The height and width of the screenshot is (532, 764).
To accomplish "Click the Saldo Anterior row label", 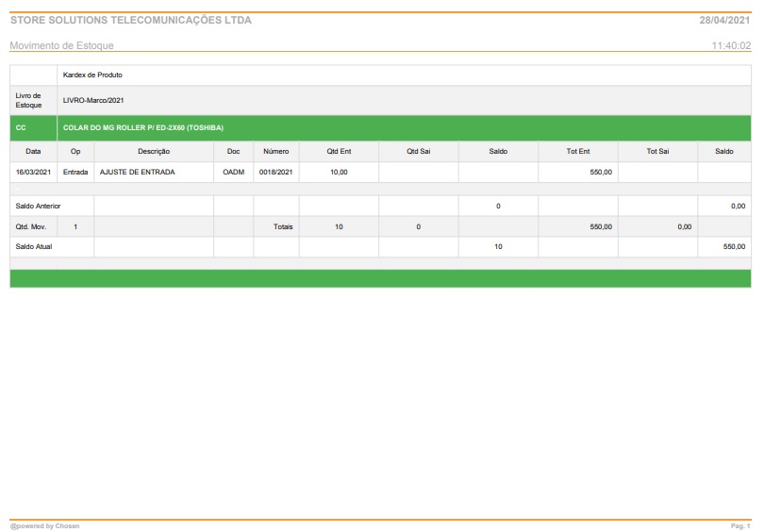I will (40, 206).
